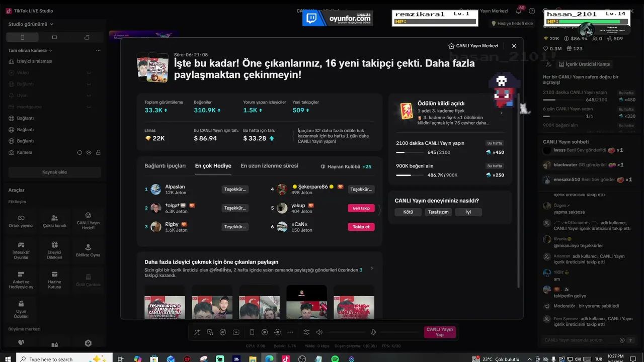Rate the live experience as Tarafsızım
644x362 pixels.
pos(438,212)
